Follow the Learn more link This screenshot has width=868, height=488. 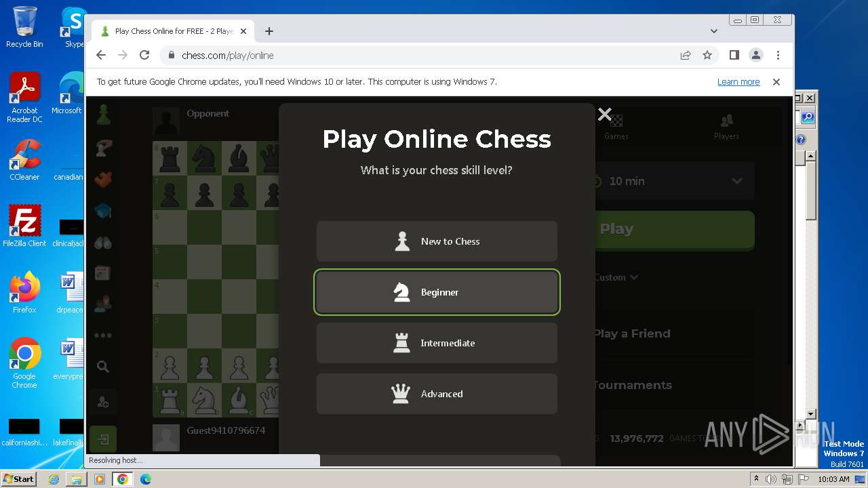738,82
